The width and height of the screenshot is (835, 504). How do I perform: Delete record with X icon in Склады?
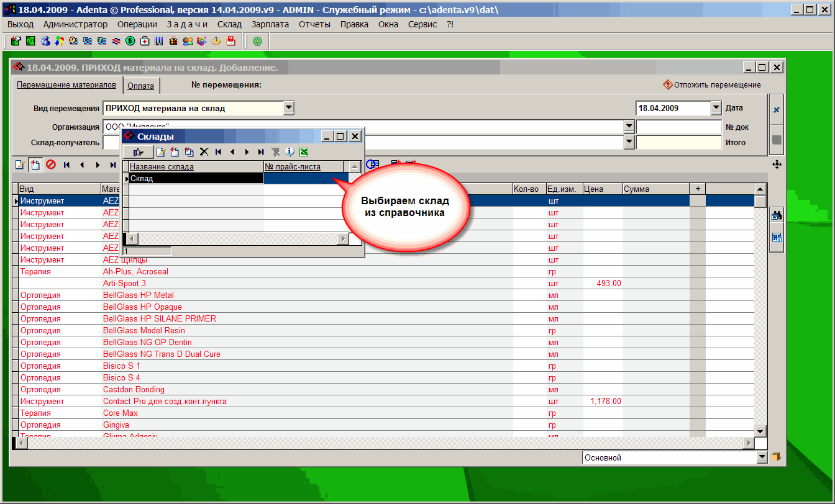(204, 152)
